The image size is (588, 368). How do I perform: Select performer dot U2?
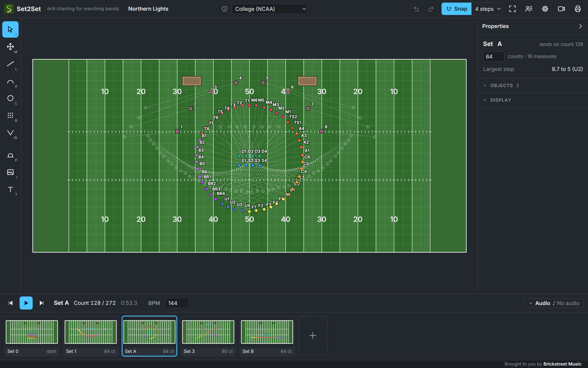tap(228, 207)
